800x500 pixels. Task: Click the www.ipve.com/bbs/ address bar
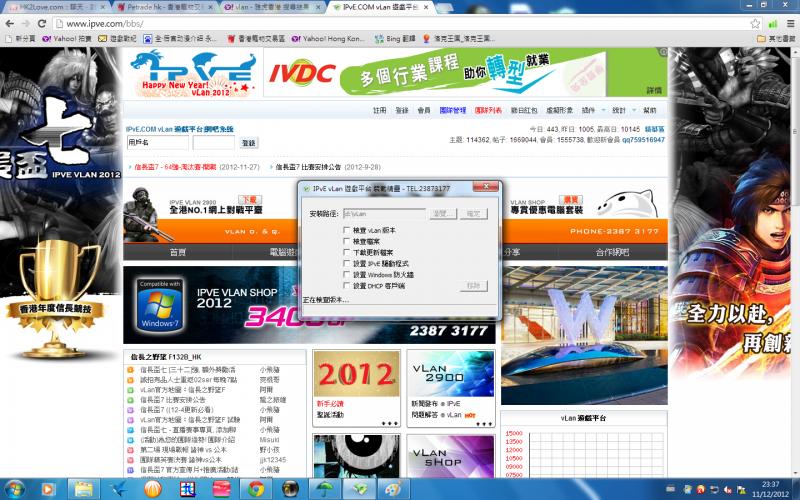(x=403, y=23)
